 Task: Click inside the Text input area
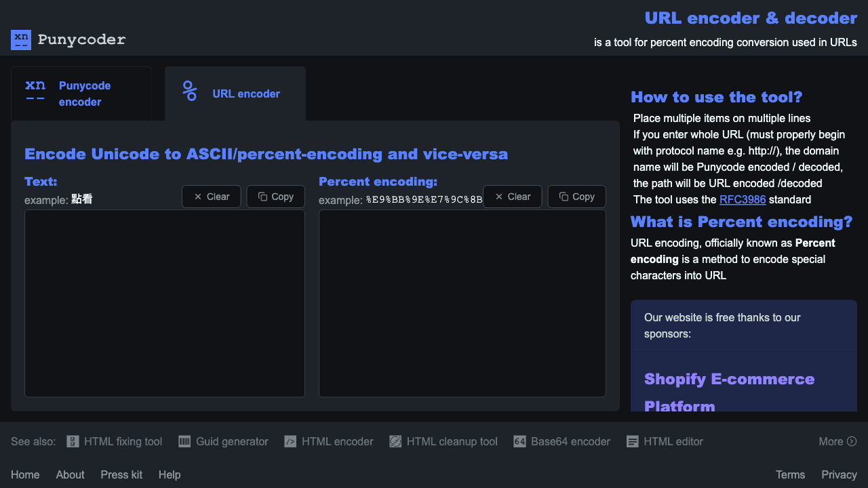coord(164,303)
